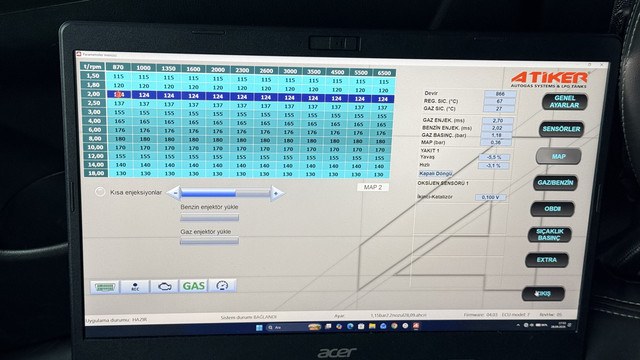
Task: Open Microsoft Edge from the taskbar
Action: click(350, 327)
